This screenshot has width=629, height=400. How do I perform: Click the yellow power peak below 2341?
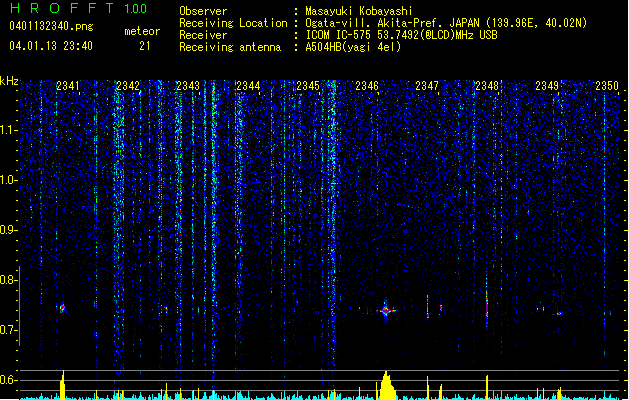point(62,385)
